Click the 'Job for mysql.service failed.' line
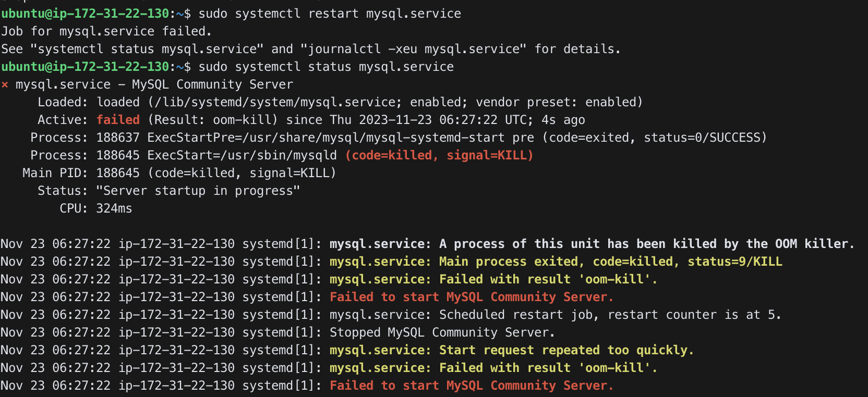Image resolution: width=868 pixels, height=397 pixels. (x=106, y=31)
